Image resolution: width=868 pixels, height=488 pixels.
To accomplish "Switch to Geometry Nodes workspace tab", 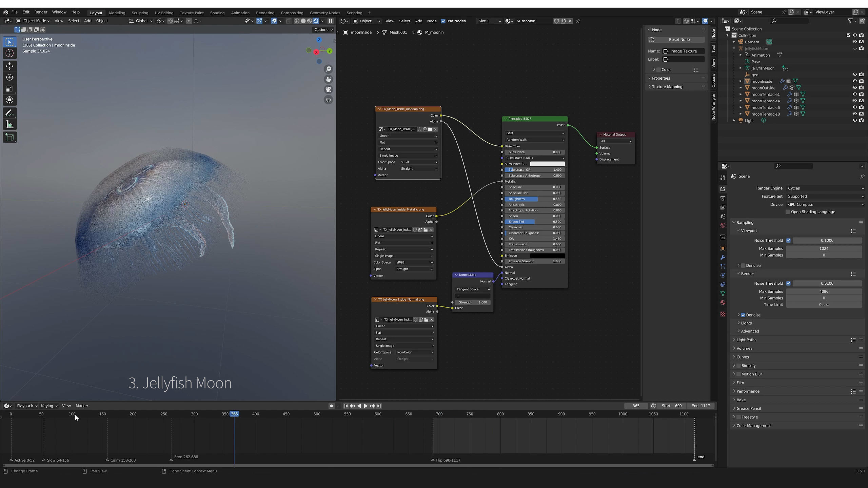I will click(324, 13).
